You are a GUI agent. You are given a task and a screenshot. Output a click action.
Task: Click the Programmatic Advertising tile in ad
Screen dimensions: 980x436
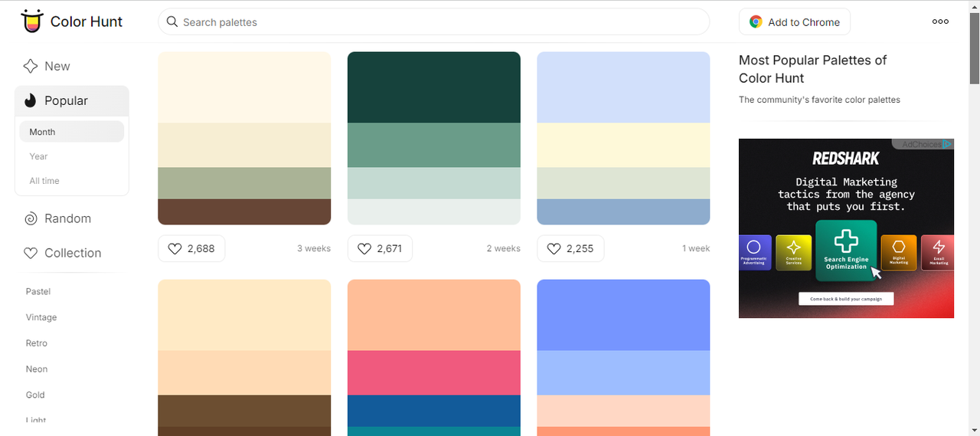(754, 253)
